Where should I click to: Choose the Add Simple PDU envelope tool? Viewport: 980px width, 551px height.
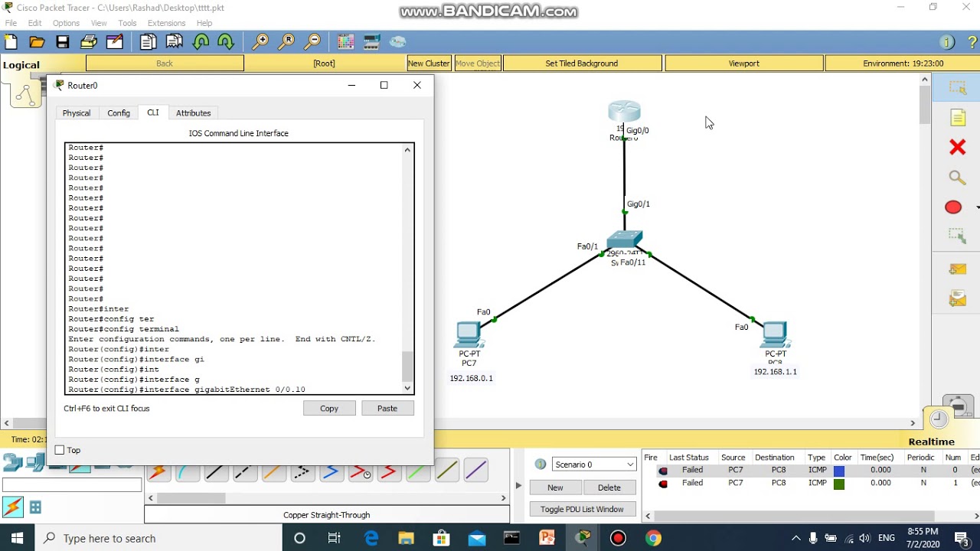[x=958, y=269]
